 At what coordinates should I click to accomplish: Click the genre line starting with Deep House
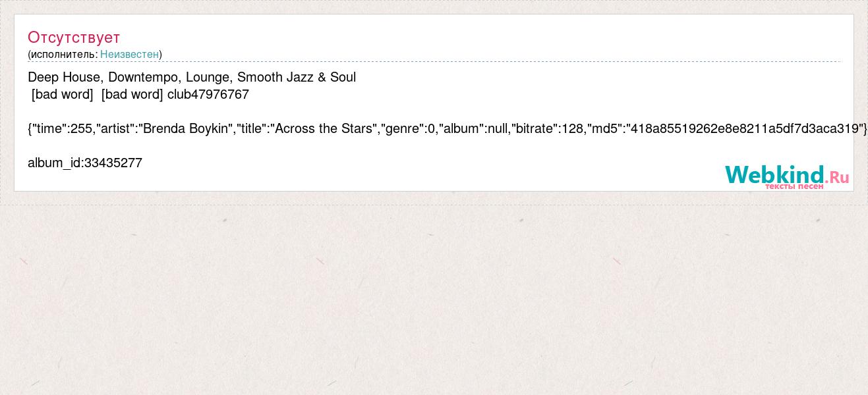click(192, 78)
